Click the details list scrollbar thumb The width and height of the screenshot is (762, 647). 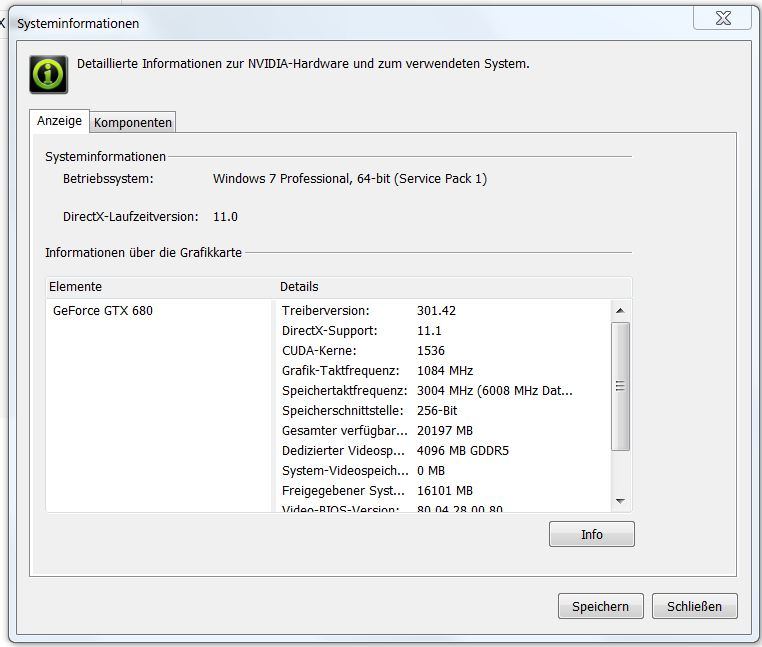[620, 386]
